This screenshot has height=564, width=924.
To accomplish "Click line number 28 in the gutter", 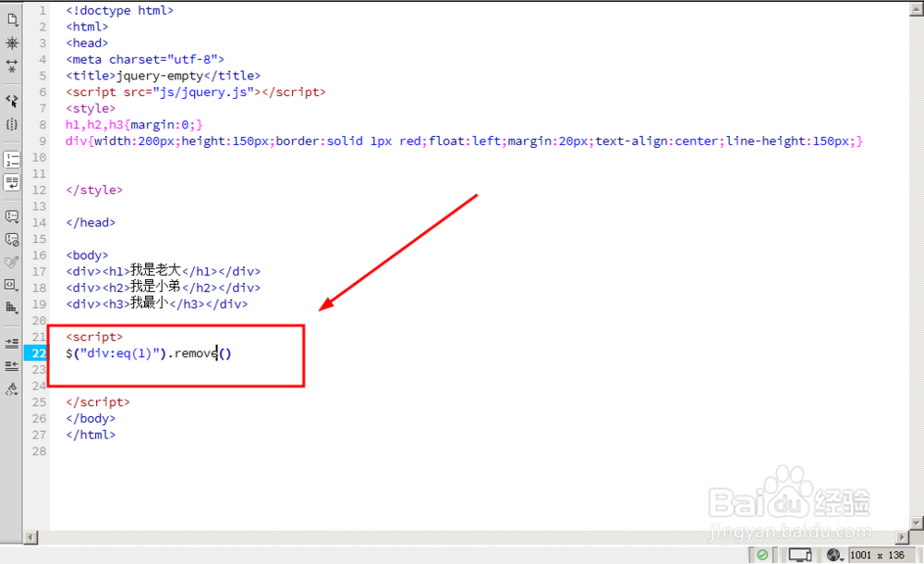I will coord(39,450).
